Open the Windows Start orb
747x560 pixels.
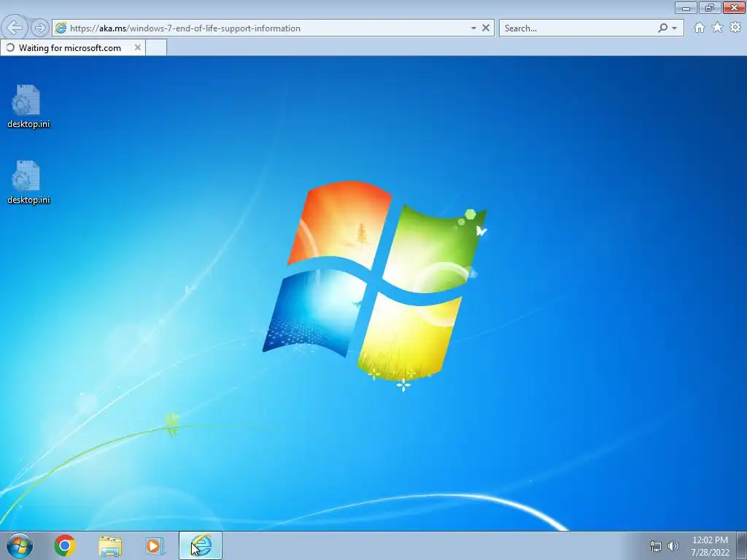[x=20, y=545]
